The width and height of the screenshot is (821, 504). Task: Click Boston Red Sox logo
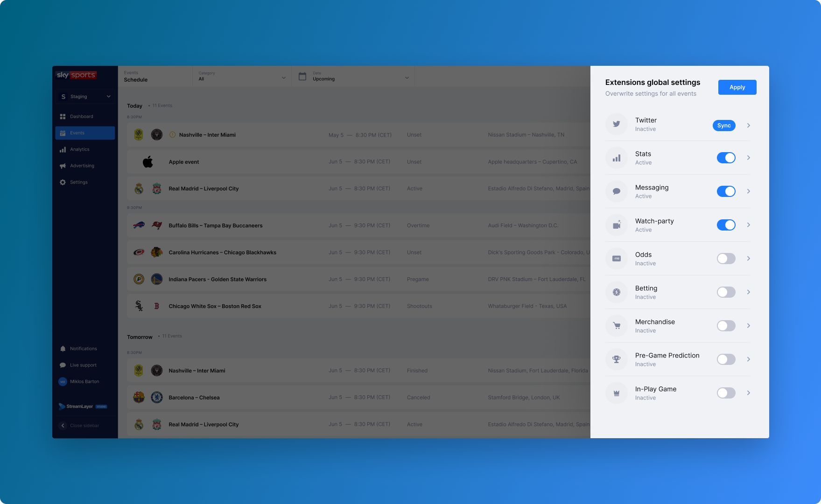(x=157, y=306)
